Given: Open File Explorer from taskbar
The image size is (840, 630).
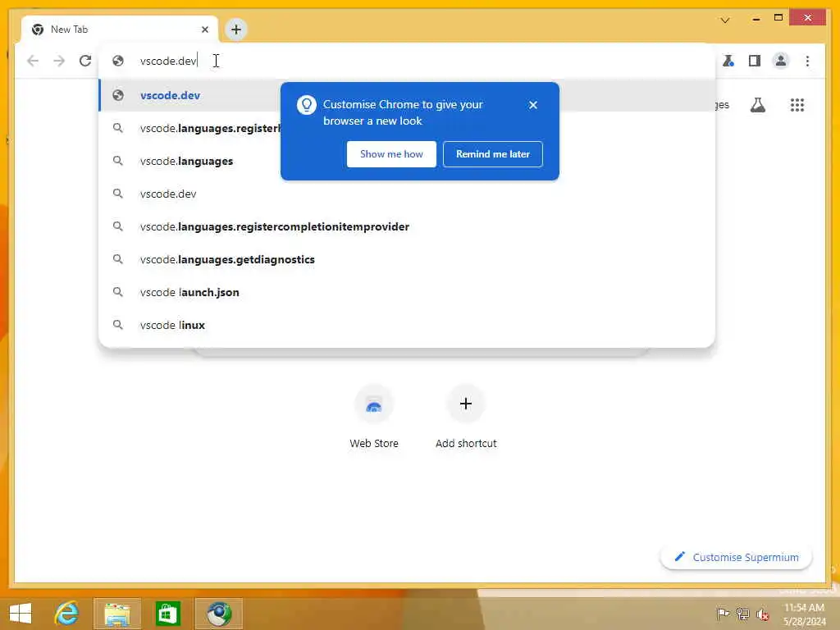Looking at the screenshot, I should [x=117, y=614].
